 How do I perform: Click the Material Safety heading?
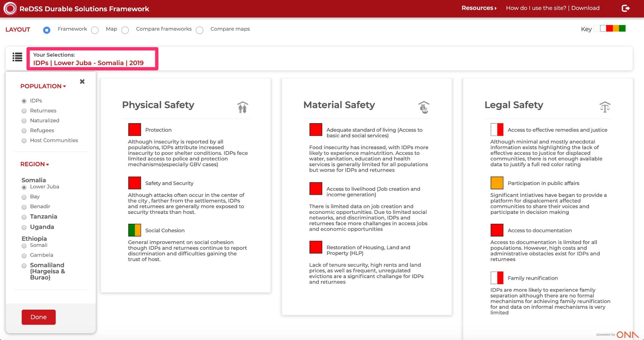(x=339, y=105)
